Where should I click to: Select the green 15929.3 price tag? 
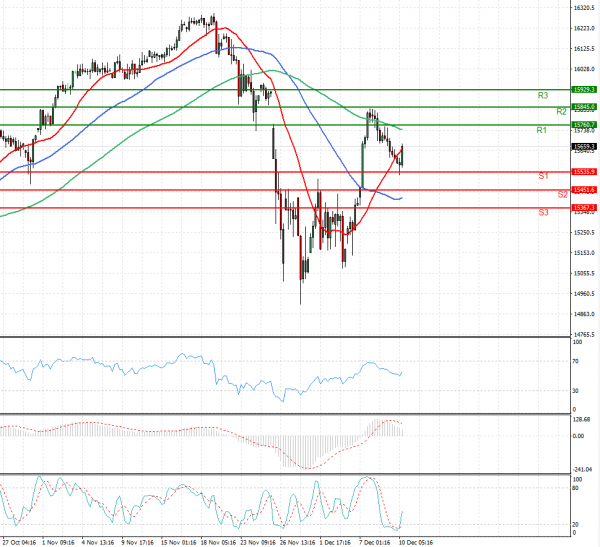pos(584,90)
